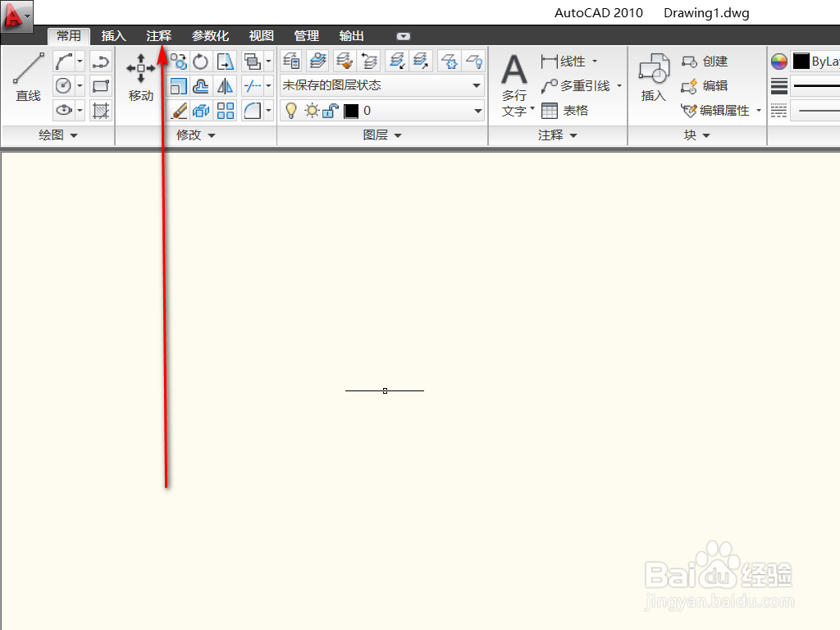Toggle layer 0 on/off lightbulb
Viewport: 840px width, 630px height.
291,111
